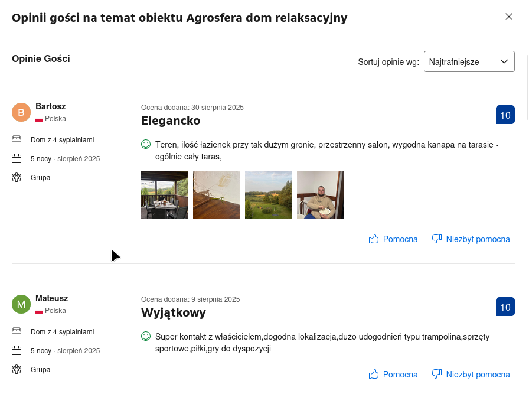Click the score badge on Wyjątkowy review
This screenshot has height=420, width=529.
tap(505, 307)
